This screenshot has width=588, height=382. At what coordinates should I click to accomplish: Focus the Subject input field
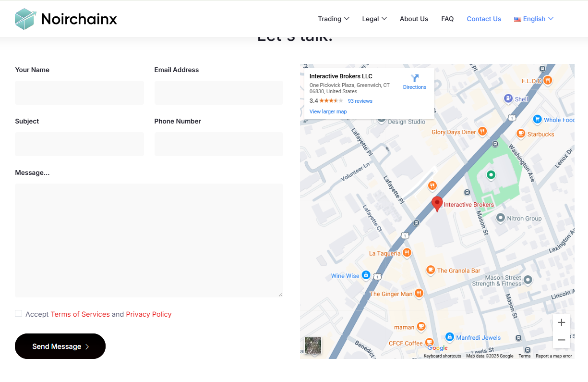pyautogui.click(x=79, y=144)
